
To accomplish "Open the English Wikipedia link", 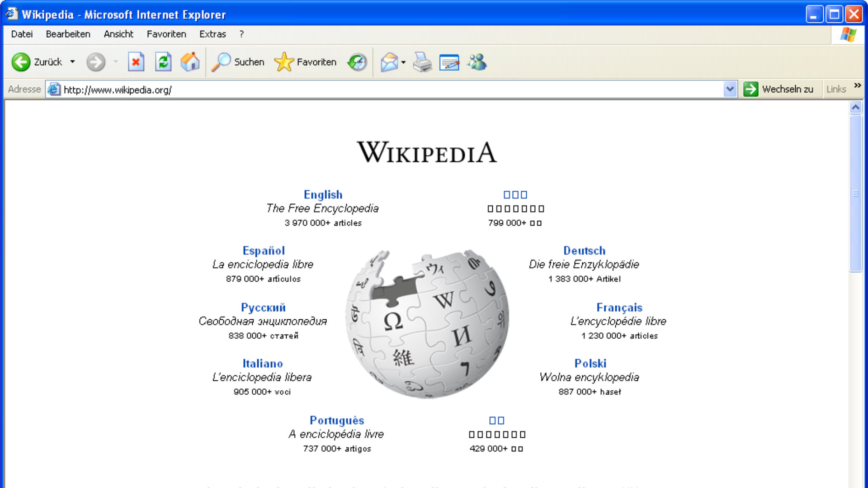I will click(323, 194).
